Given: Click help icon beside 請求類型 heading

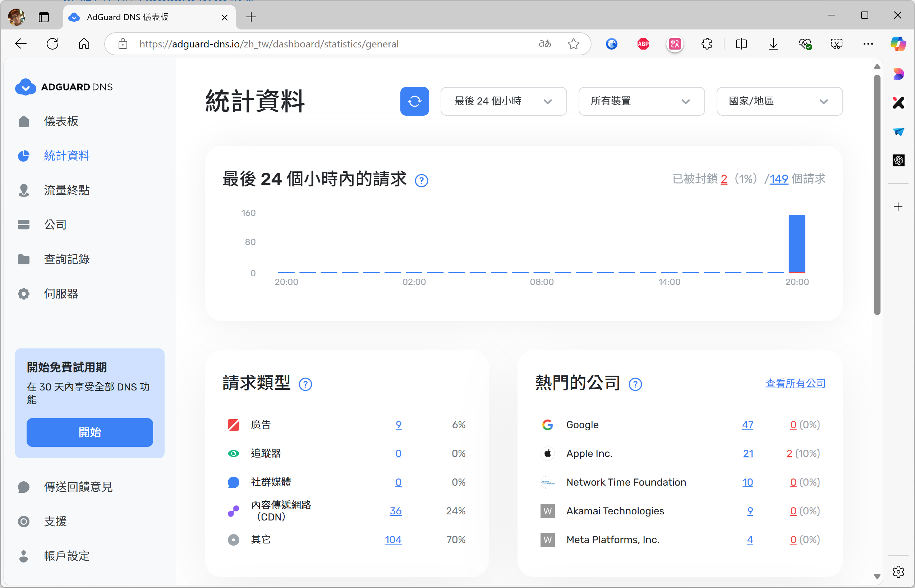Looking at the screenshot, I should coord(305,384).
